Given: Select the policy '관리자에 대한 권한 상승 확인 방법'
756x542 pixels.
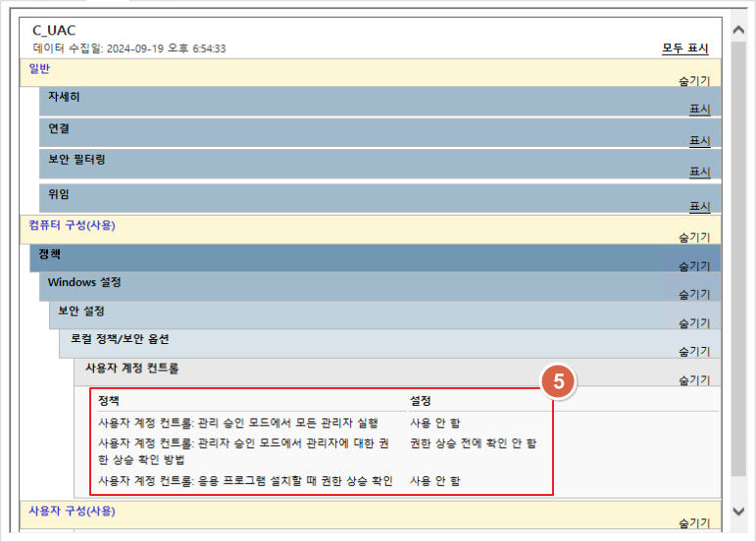Looking at the screenshot, I should click(244, 451).
